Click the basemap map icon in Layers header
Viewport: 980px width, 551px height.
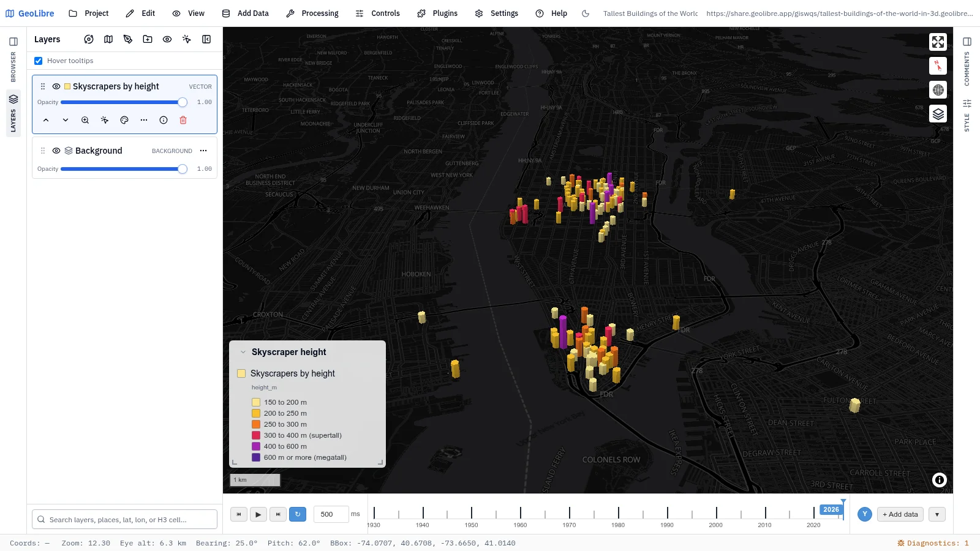(x=108, y=39)
